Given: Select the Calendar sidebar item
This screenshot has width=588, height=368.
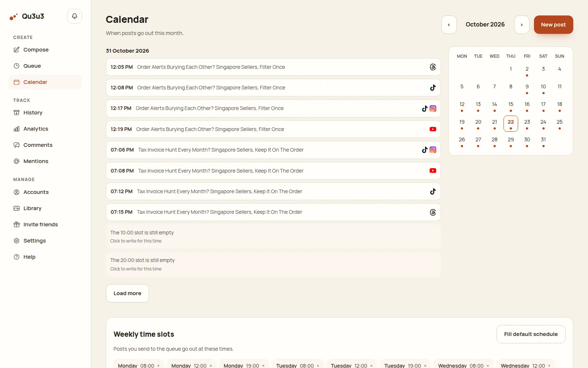Looking at the screenshot, I should pos(46,82).
